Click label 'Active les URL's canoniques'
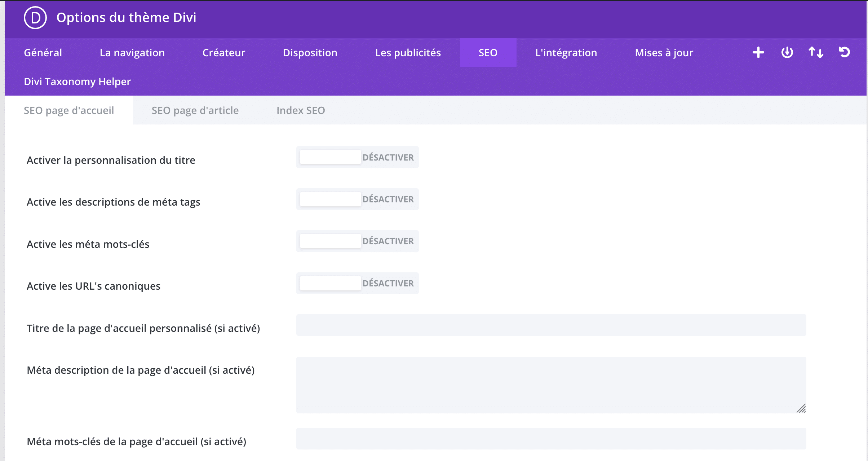 click(94, 286)
